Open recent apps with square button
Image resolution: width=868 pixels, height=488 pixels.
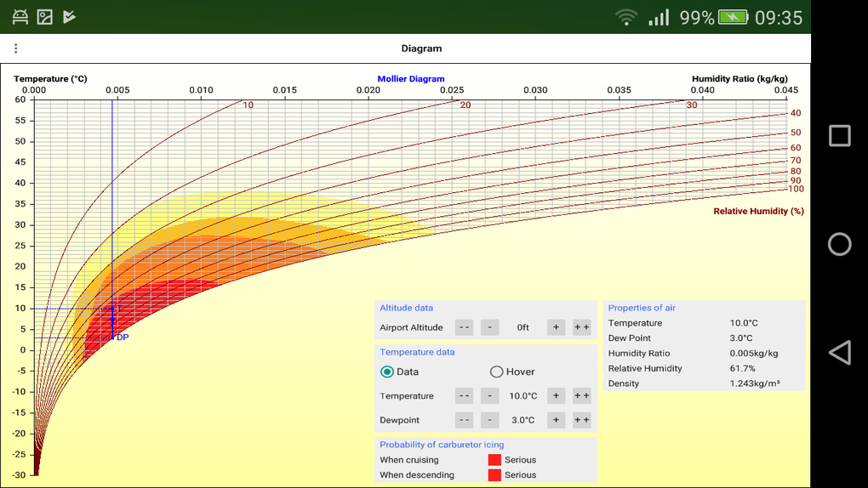839,136
